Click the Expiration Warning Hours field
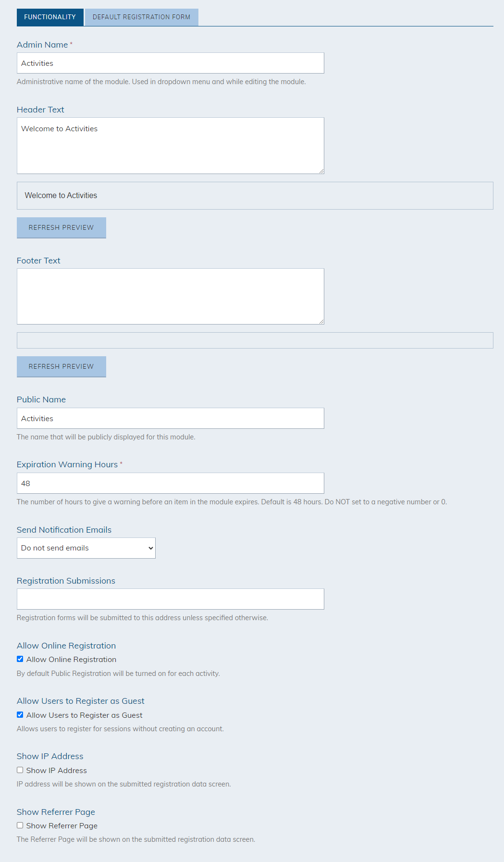The image size is (504, 862). [171, 483]
